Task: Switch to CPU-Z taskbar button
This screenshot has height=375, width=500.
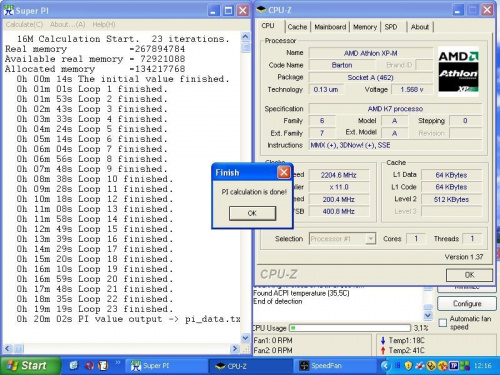Action: (x=251, y=366)
